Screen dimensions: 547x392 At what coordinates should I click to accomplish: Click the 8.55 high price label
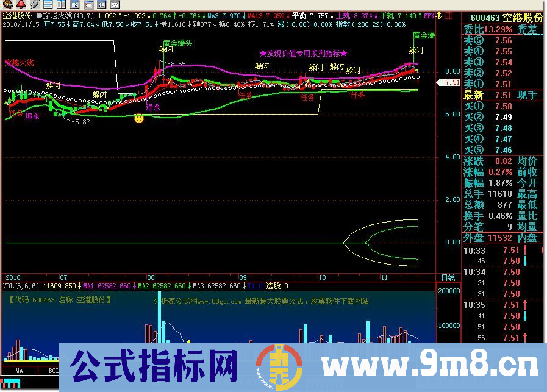coord(178,64)
